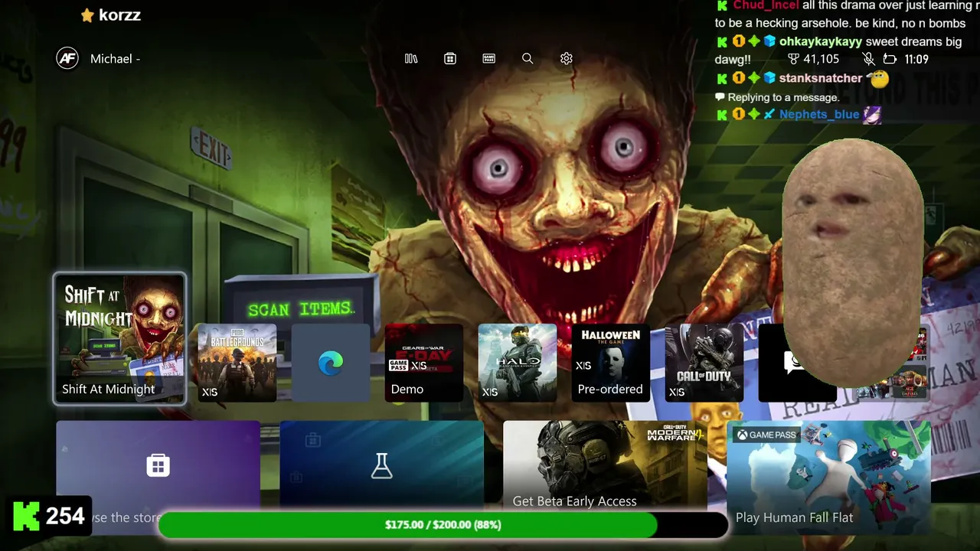Open the store bag icon on Browse the store tile

point(158,465)
